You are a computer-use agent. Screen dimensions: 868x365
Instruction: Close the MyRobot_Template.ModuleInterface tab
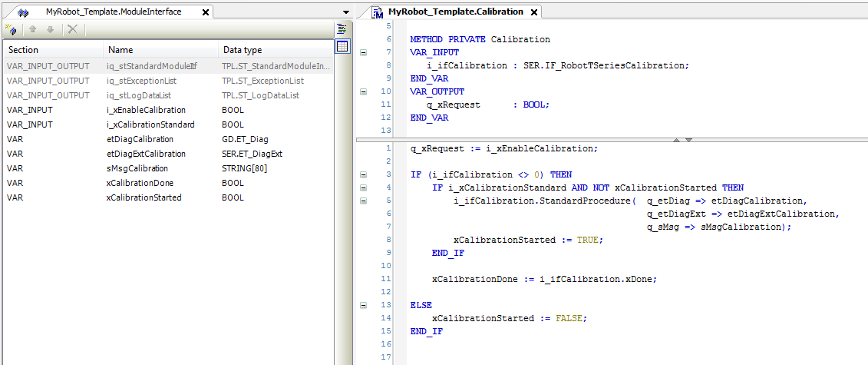click(x=204, y=12)
